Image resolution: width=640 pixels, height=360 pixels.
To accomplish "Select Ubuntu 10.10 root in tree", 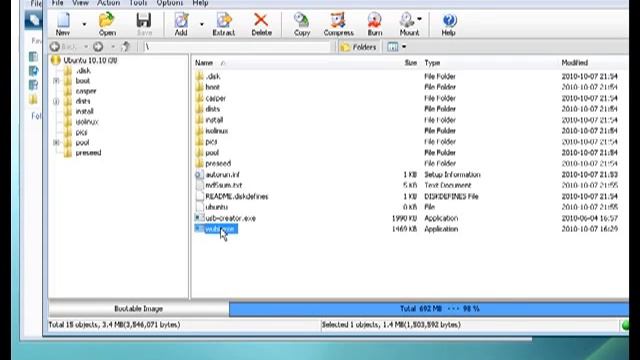I will pos(90,60).
